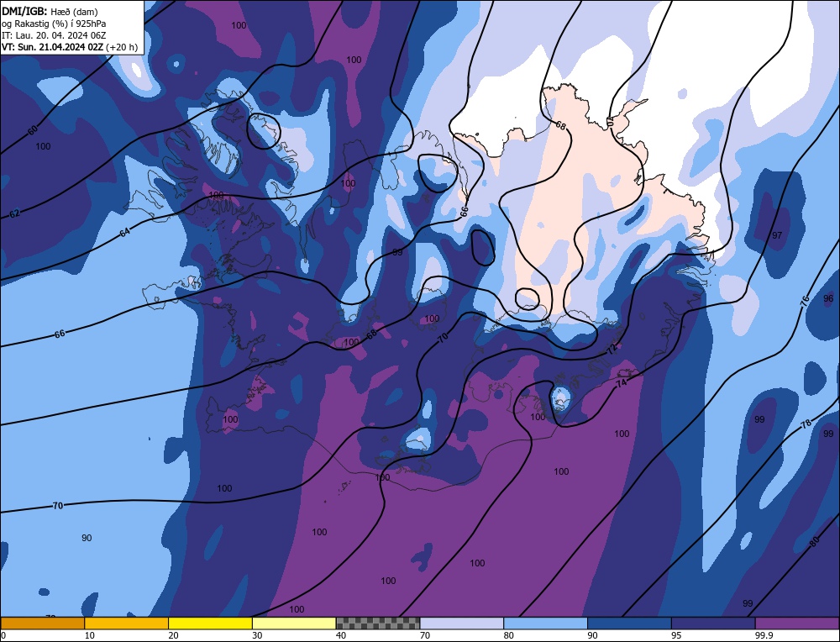This screenshot has height=642, width=840.
Task: Click the "60" contour line label
Action: (x=33, y=130)
